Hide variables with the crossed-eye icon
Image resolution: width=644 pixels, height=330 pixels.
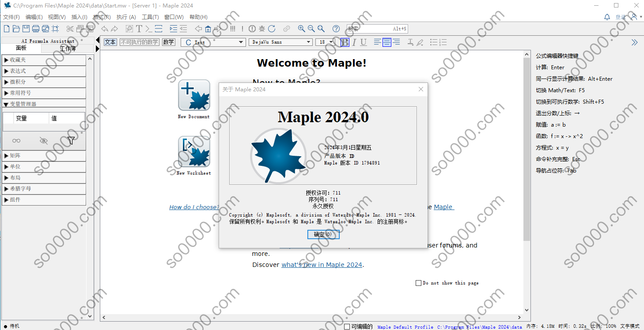tap(43, 141)
